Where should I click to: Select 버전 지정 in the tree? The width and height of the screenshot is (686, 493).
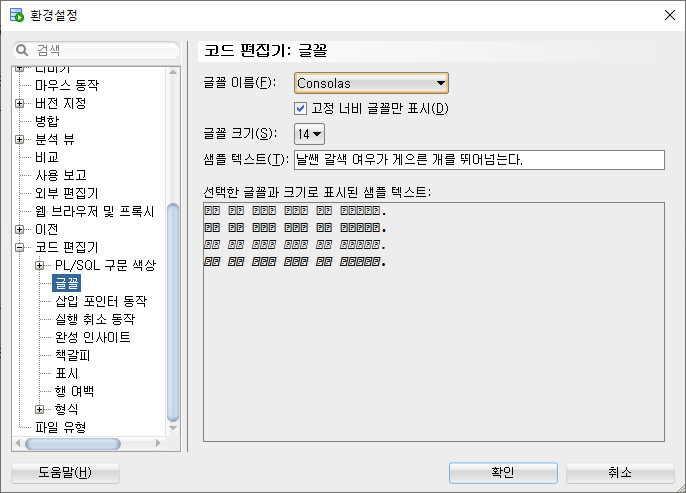tap(60, 104)
